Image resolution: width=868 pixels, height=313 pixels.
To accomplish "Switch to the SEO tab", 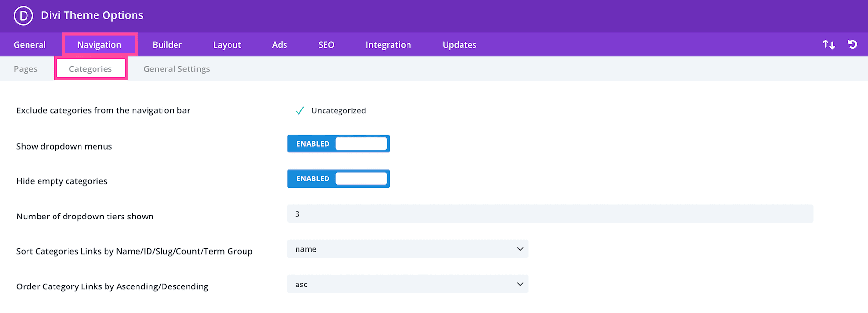I will click(326, 45).
